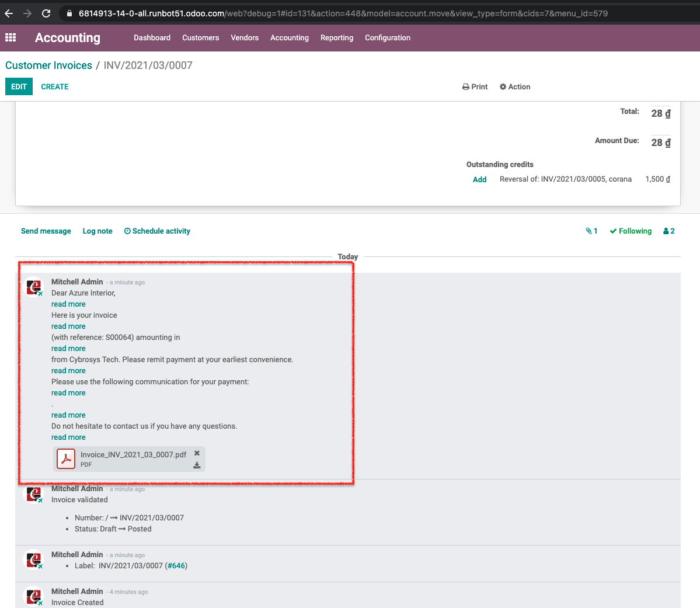This screenshot has height=608, width=700.
Task: Add the outstanding credit from INV/2021/03/0005
Action: (x=479, y=179)
